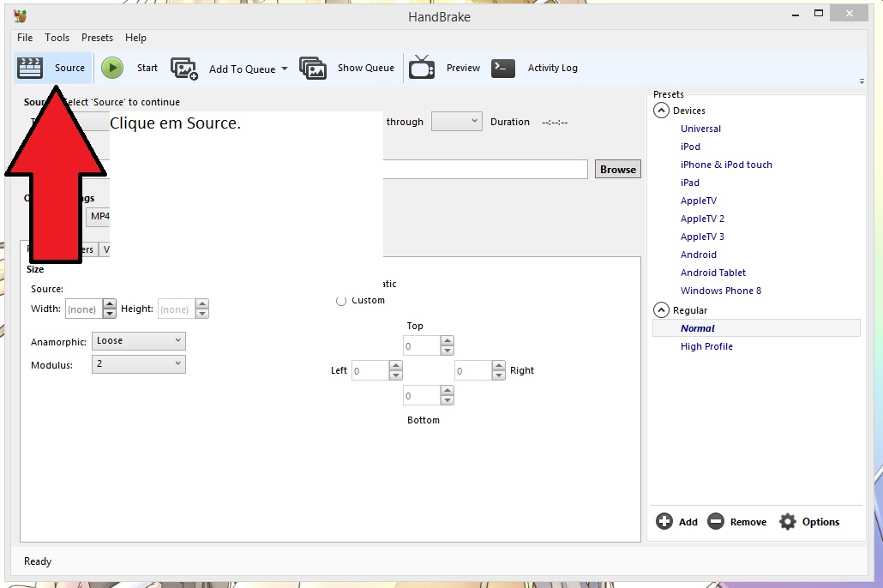
Task: Click the Show Queue label
Action: click(366, 68)
